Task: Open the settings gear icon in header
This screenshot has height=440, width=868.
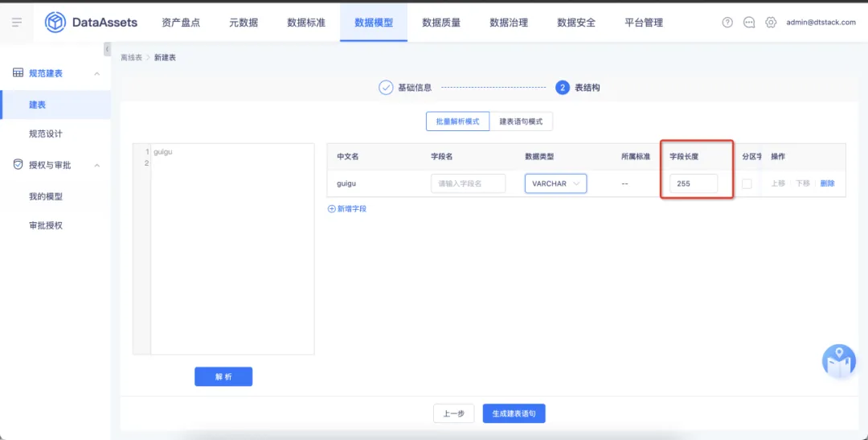Action: tap(771, 23)
